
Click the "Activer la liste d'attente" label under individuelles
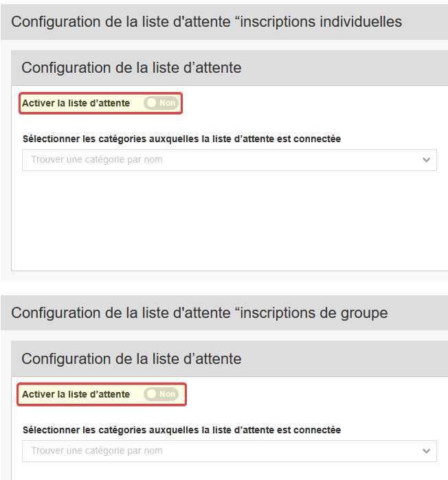point(76,103)
